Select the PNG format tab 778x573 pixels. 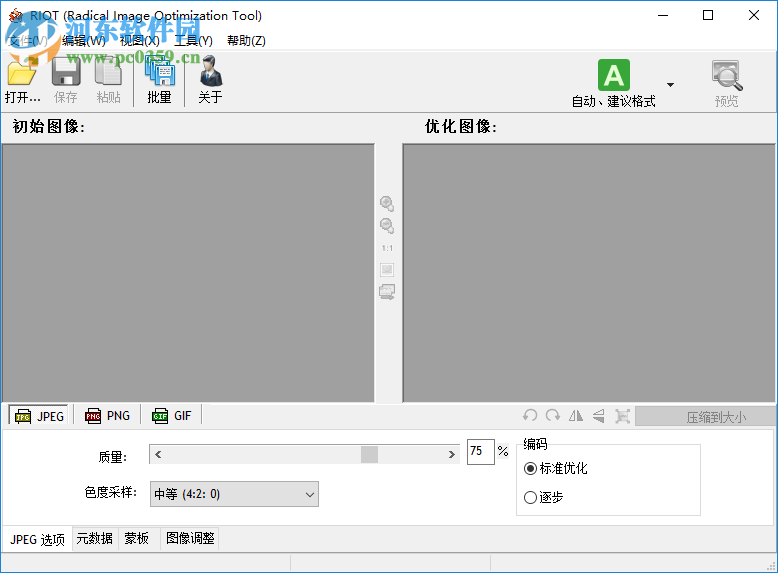(x=107, y=416)
